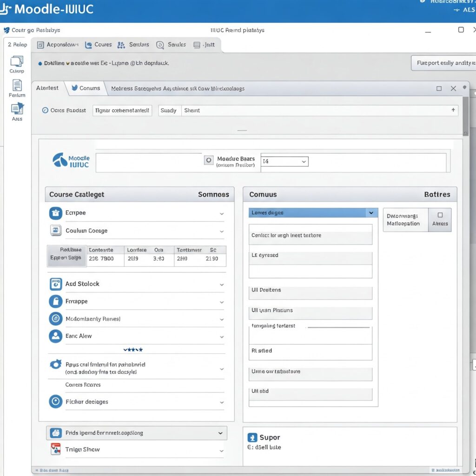476x476 pixels.
Task: Expand the Frrcappe row chevron
Action: coord(222,302)
